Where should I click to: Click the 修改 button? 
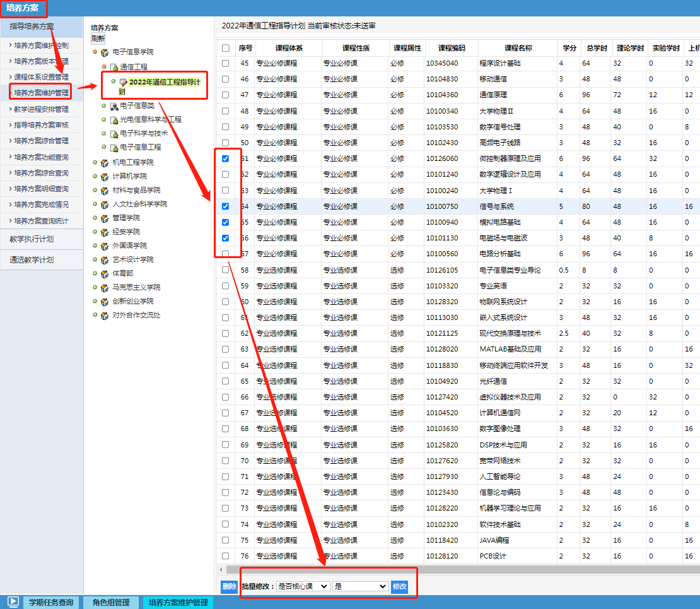point(400,586)
